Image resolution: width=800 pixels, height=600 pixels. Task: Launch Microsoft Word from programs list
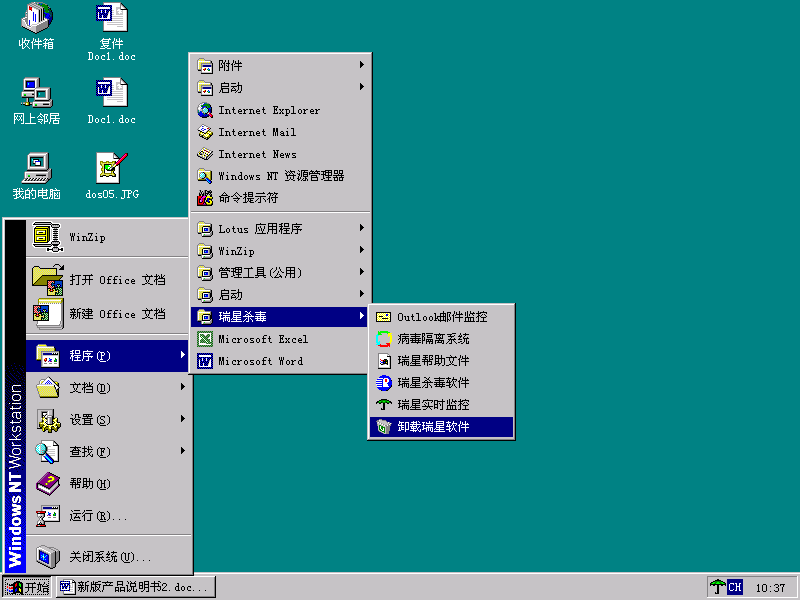[280, 361]
